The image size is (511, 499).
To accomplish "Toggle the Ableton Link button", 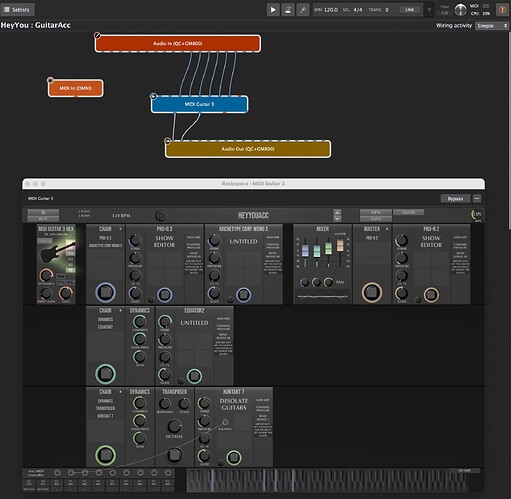I will pos(409,10).
